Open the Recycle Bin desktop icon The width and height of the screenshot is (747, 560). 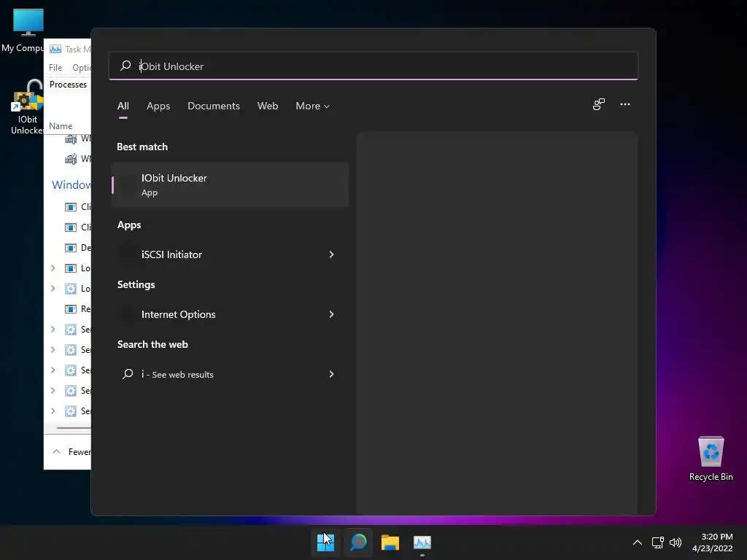pos(711,459)
